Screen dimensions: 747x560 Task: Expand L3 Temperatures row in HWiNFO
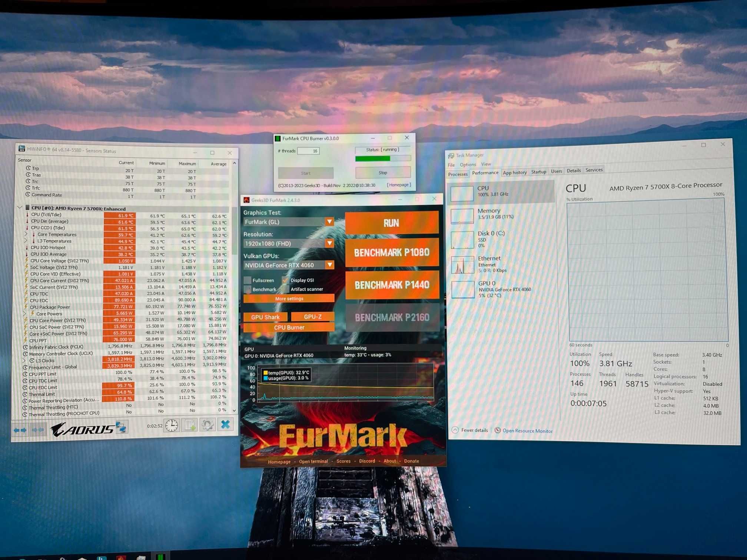(x=26, y=241)
